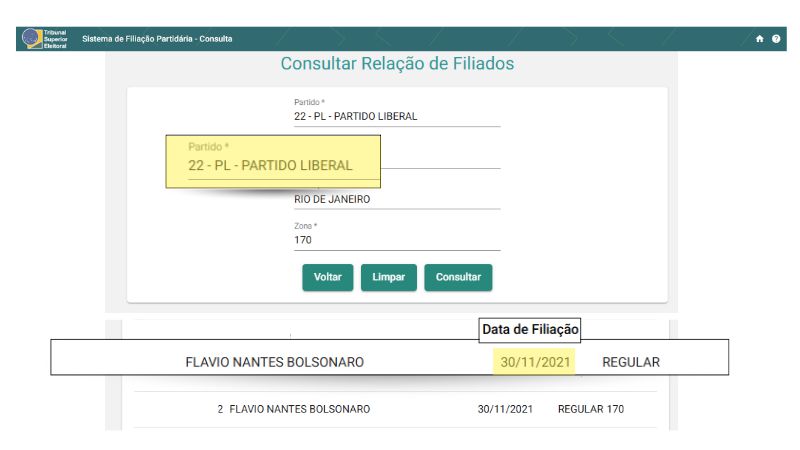800x450 pixels.
Task: Click the highlighted 22 - PL - PARTIDO LIBERAL callout
Action: click(x=273, y=161)
